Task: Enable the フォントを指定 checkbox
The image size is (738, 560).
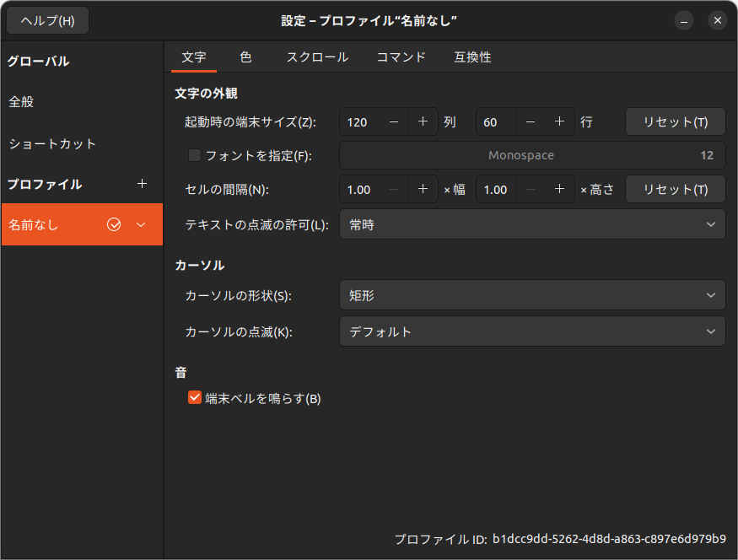Action: pyautogui.click(x=195, y=155)
